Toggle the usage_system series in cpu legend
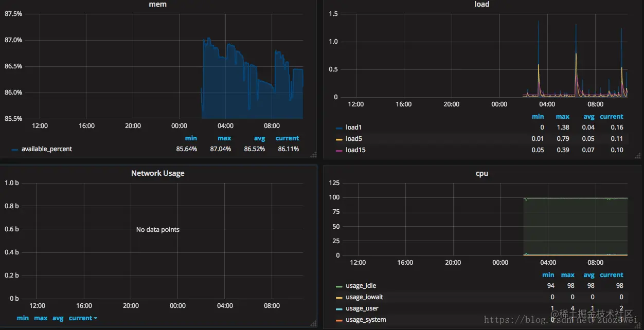 [366, 320]
